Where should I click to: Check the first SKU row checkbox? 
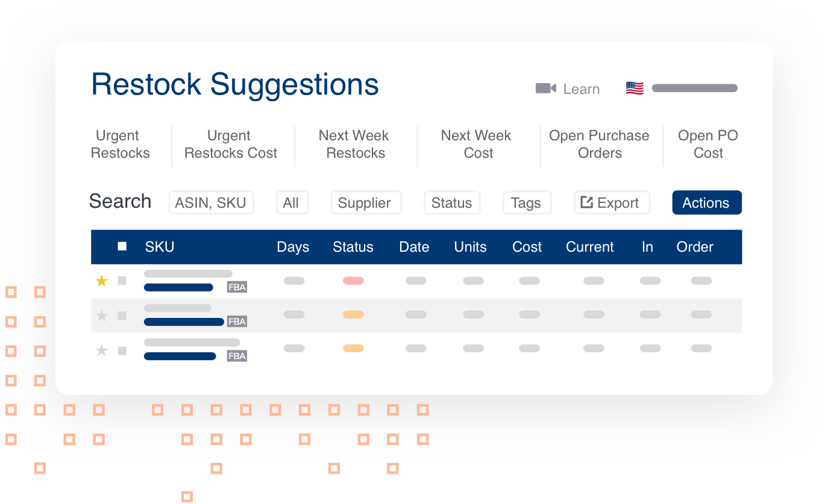pos(122,281)
